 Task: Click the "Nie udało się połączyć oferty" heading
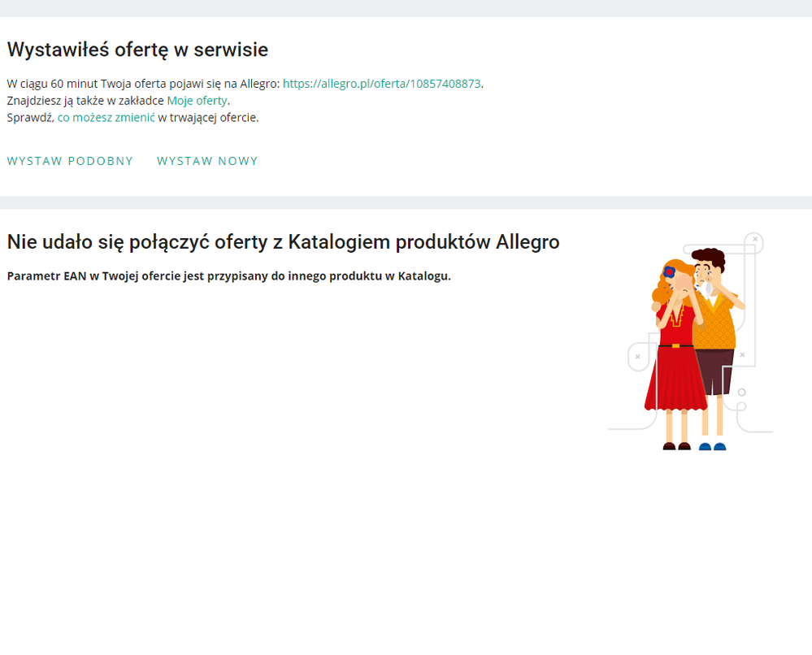click(x=283, y=242)
